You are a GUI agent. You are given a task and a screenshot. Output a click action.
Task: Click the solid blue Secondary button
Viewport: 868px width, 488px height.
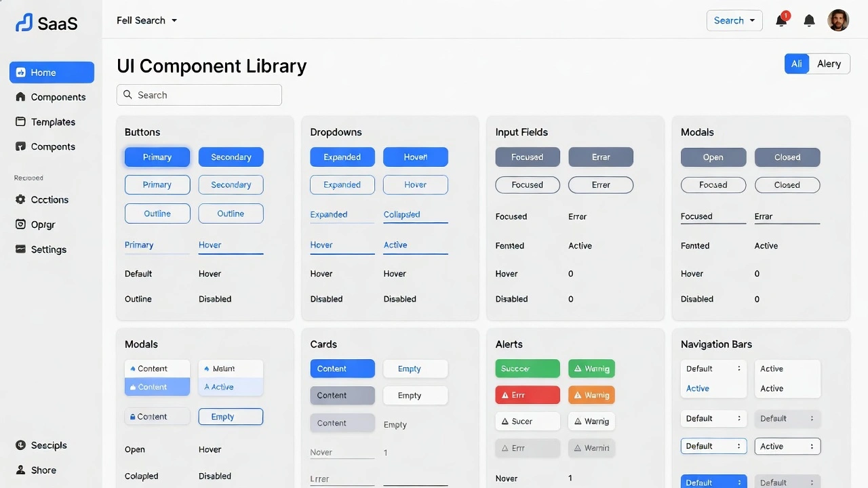coord(231,157)
